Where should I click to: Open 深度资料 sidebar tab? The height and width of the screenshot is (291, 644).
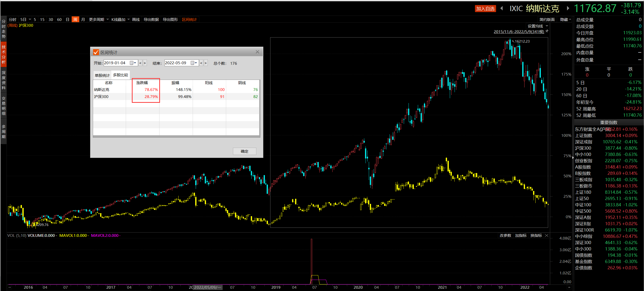point(4,80)
